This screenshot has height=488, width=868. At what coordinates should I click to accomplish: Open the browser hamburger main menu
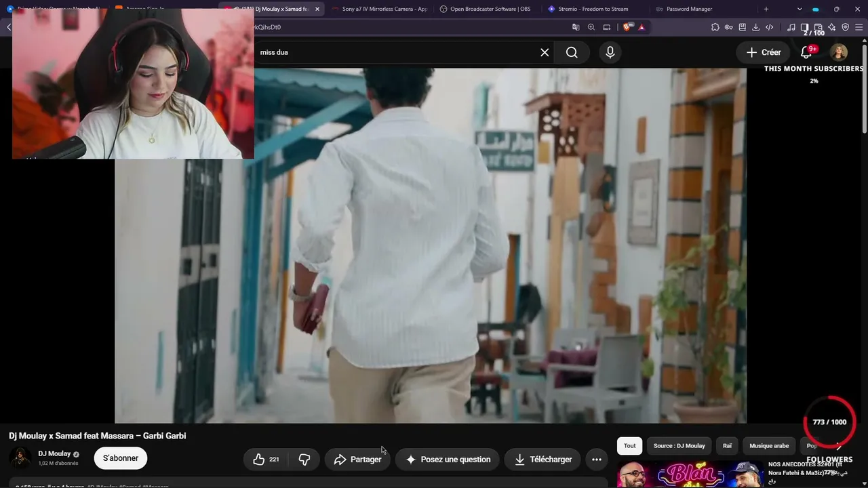click(859, 27)
